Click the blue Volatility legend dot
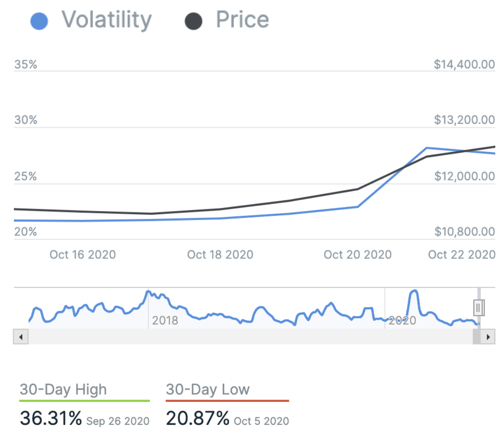The height and width of the screenshot is (441, 504). pos(39,22)
